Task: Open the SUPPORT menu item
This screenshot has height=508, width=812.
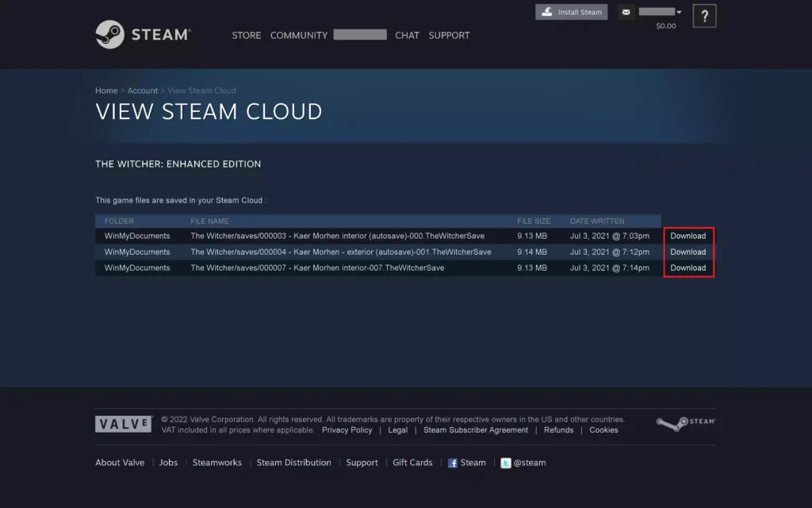Action: coord(449,35)
